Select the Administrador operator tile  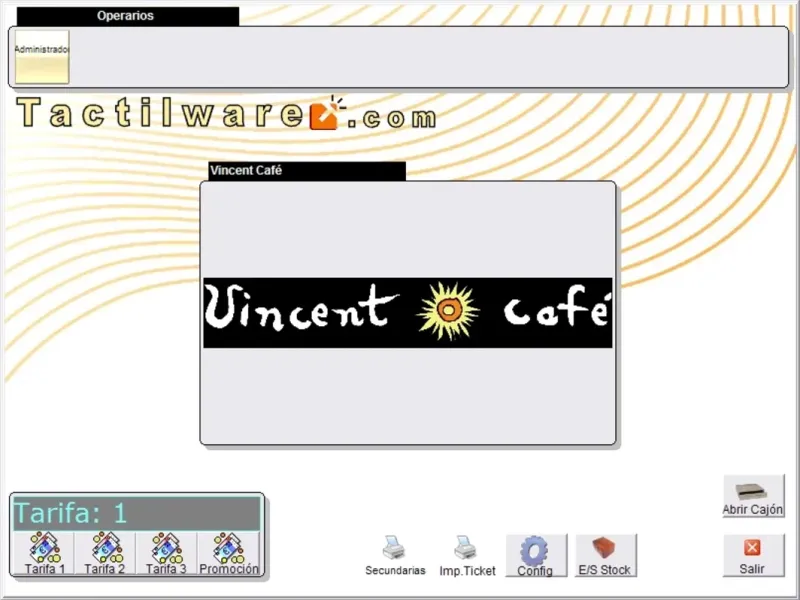click(42, 57)
